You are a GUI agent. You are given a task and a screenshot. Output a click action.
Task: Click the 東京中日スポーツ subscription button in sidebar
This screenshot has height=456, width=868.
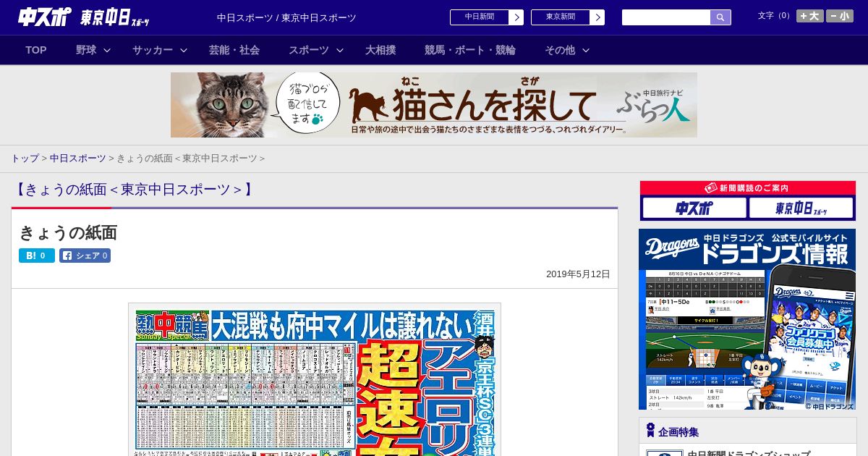tap(801, 208)
